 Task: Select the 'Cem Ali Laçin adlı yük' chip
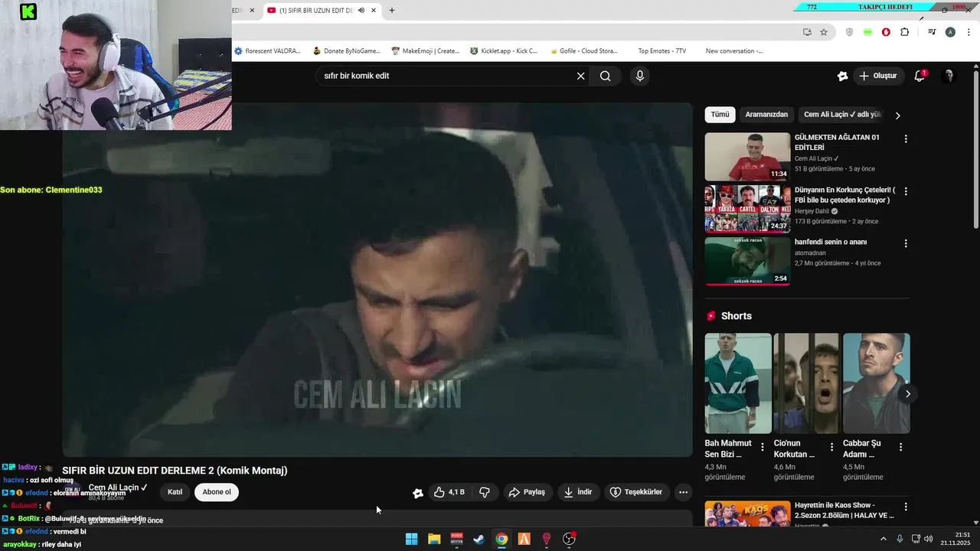[843, 115]
